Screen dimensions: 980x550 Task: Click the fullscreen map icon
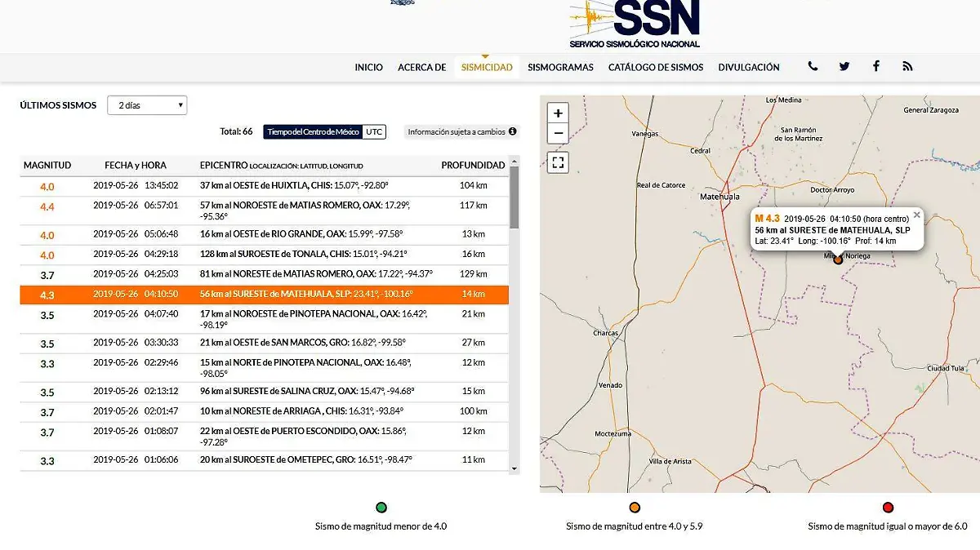click(558, 162)
